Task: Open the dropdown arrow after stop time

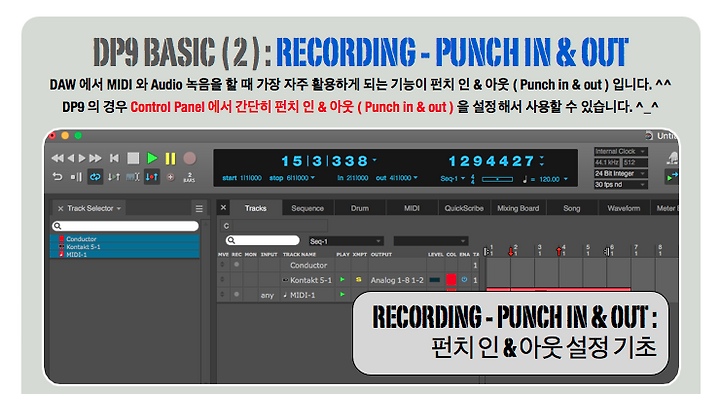Action: click(313, 178)
